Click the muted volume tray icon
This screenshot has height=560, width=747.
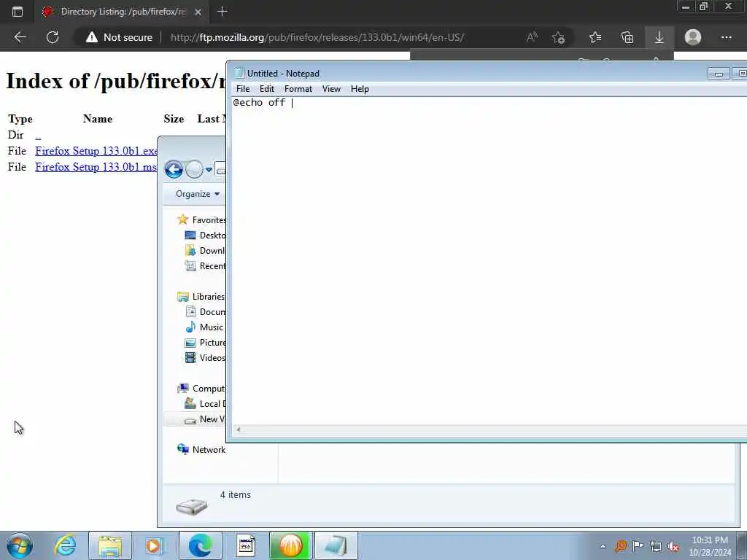(x=673, y=546)
